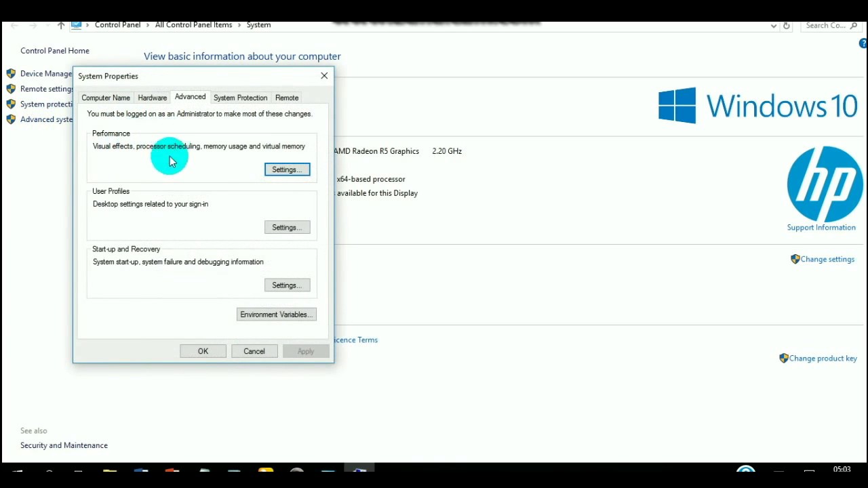868x488 pixels.
Task: Open the recent locations dropdown arrow
Action: (x=47, y=26)
